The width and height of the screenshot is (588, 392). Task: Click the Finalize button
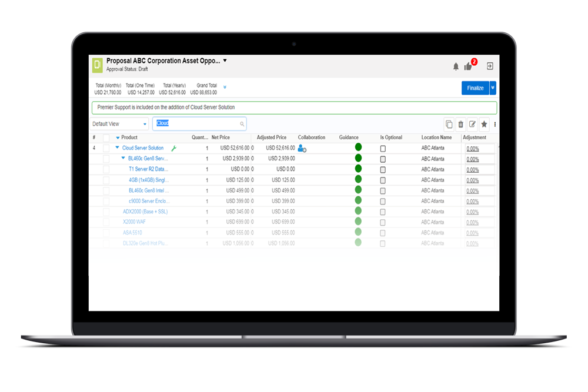[475, 88]
